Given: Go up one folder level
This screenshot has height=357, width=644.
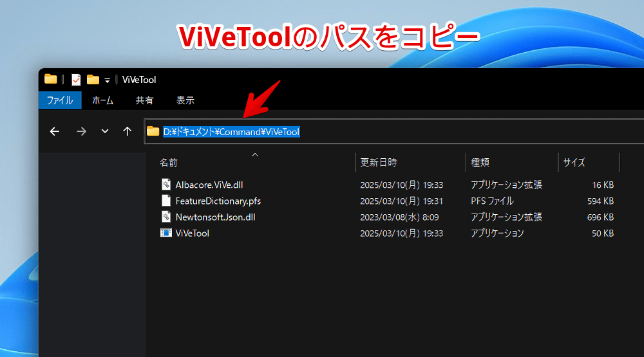Looking at the screenshot, I should pyautogui.click(x=128, y=131).
